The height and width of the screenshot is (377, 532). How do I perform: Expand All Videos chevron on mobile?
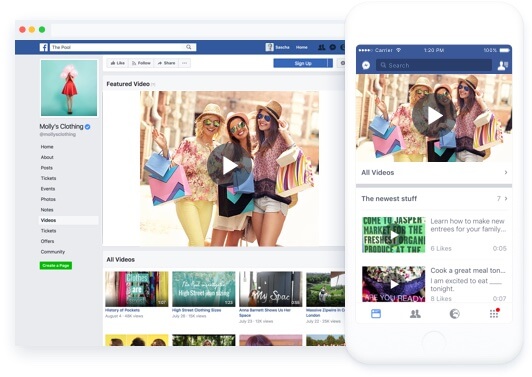506,172
